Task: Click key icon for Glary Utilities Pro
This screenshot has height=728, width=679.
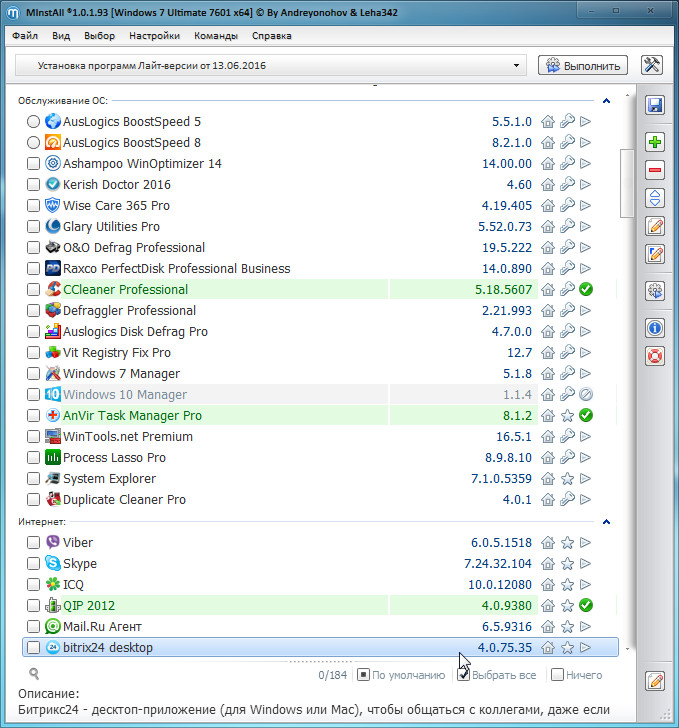Action: click(x=567, y=226)
